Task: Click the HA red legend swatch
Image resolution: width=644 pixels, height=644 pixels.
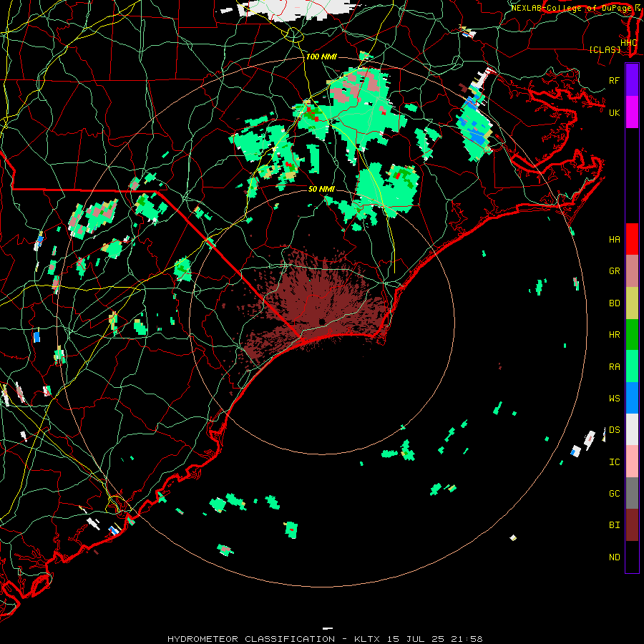Action: [x=632, y=239]
